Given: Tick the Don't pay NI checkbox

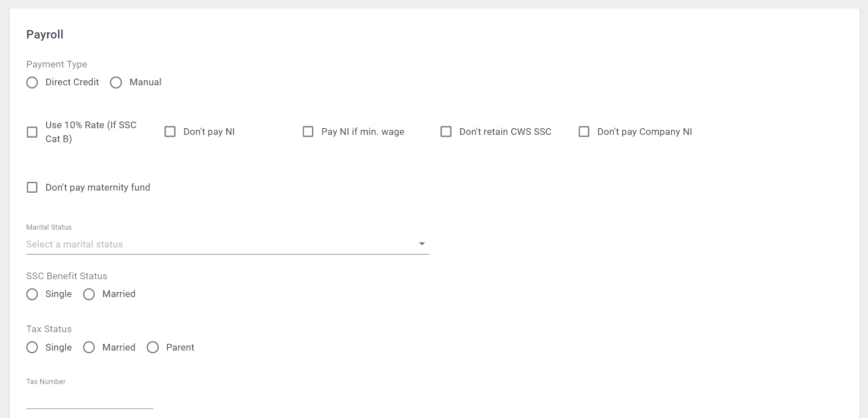Looking at the screenshot, I should pyautogui.click(x=170, y=132).
